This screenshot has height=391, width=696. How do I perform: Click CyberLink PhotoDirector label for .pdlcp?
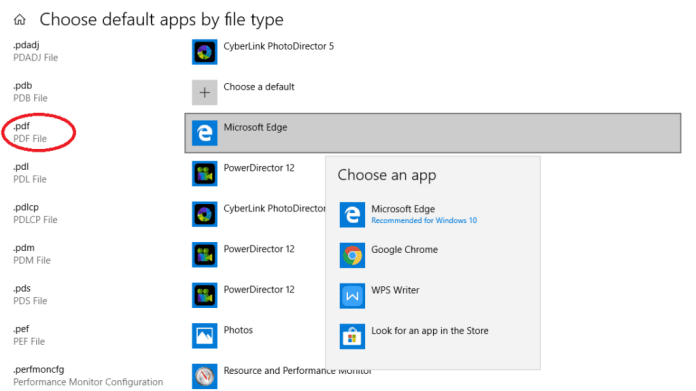click(274, 209)
